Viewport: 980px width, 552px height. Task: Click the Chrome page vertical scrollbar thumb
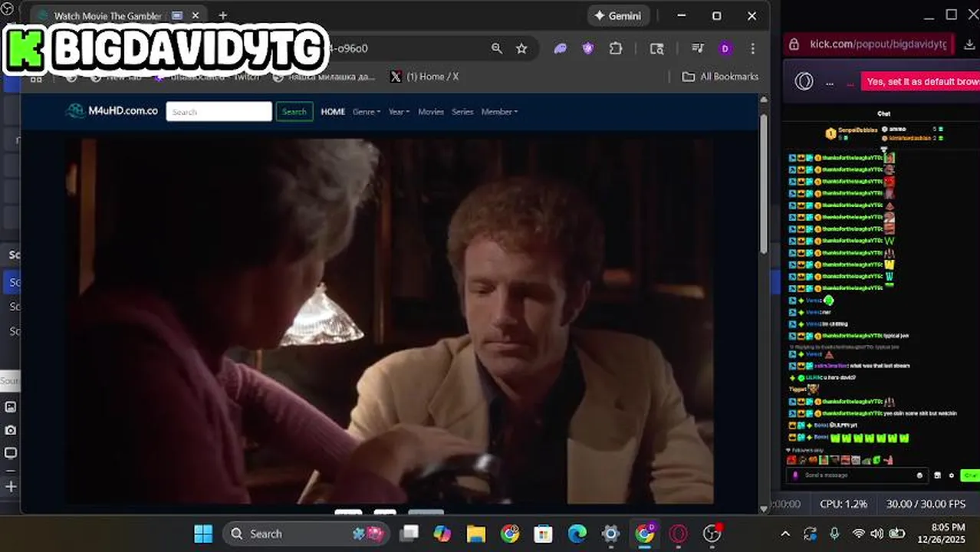click(x=764, y=182)
